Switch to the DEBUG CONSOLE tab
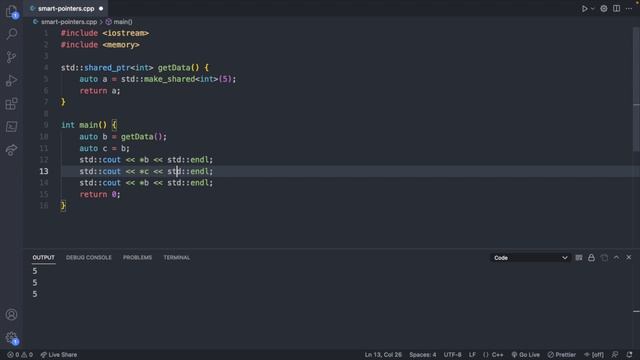 click(x=89, y=258)
